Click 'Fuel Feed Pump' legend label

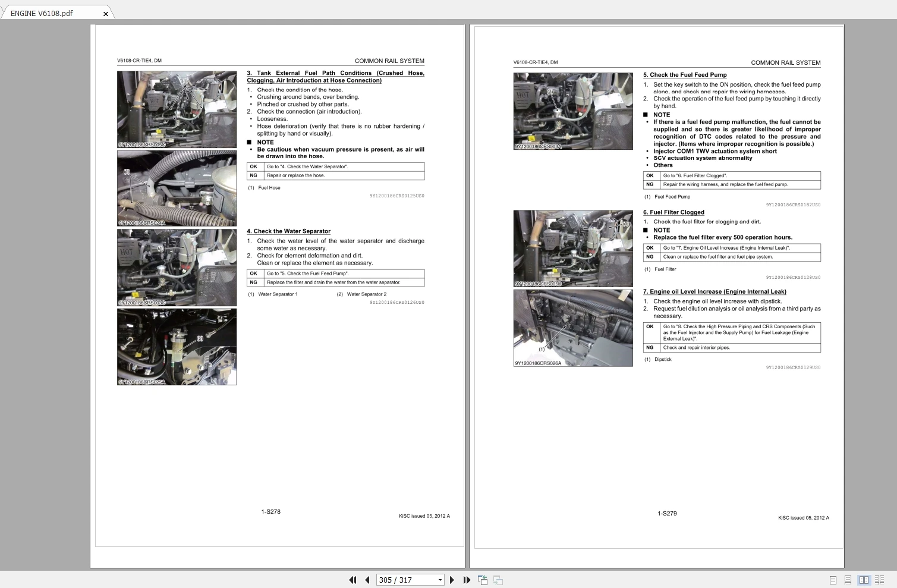point(672,197)
